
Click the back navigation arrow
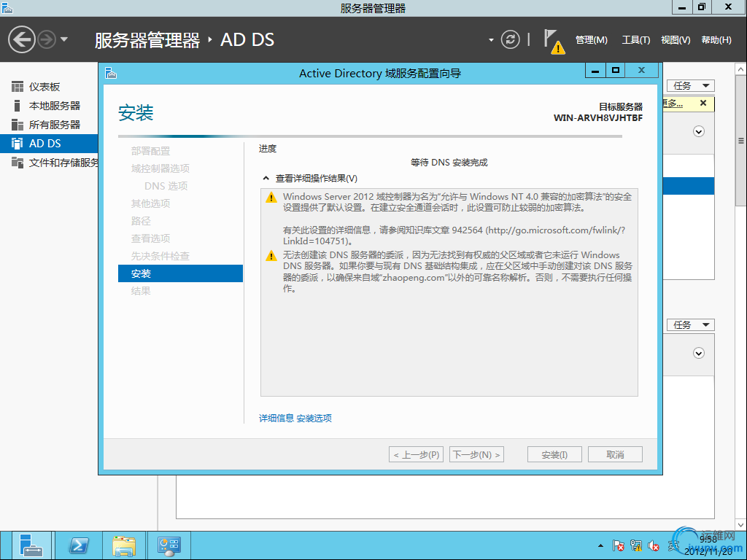coord(22,39)
